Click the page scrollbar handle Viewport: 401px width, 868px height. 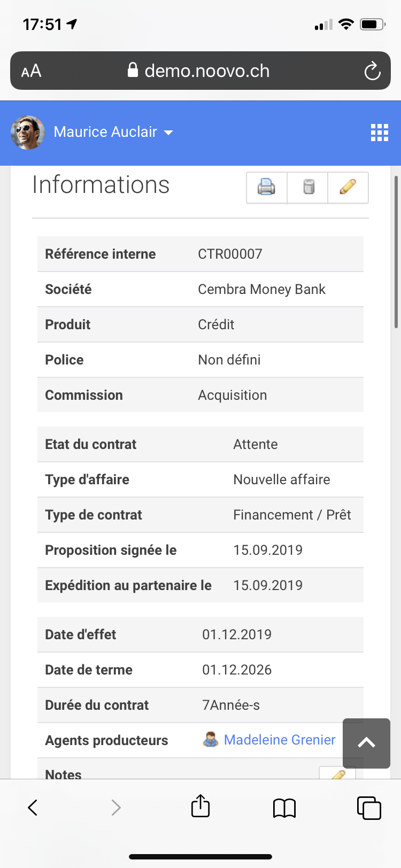point(396,251)
